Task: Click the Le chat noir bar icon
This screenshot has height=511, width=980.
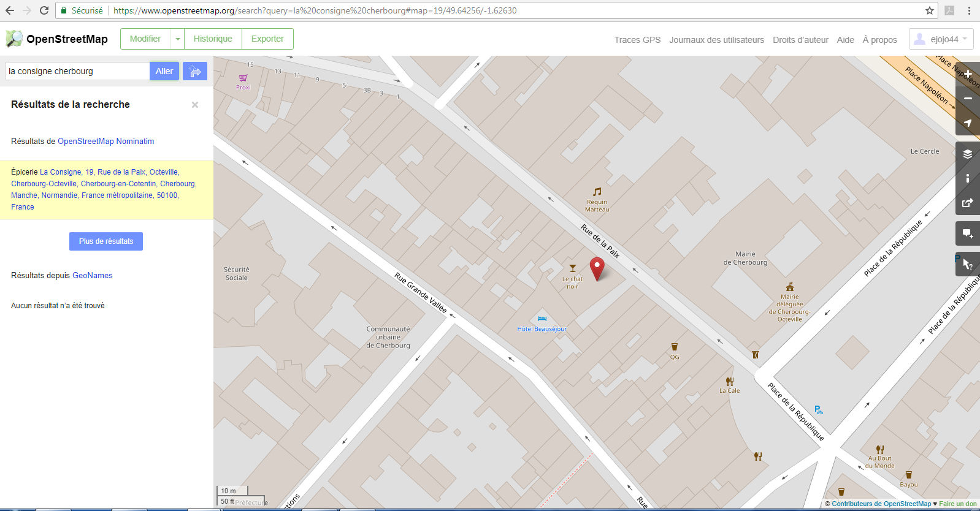Action: pyautogui.click(x=572, y=268)
